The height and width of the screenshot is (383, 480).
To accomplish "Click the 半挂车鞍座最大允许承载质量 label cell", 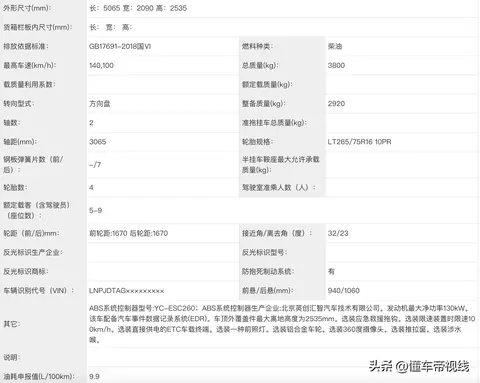I will pos(282,165).
